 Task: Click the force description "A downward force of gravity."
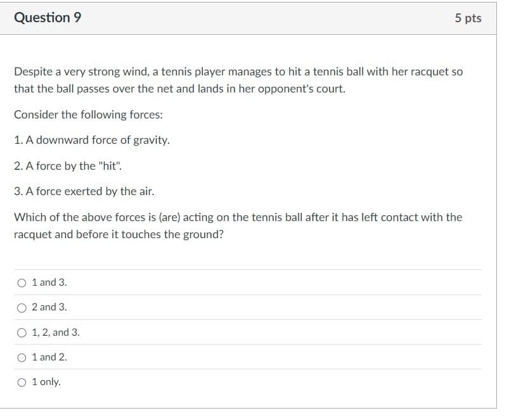(91, 140)
